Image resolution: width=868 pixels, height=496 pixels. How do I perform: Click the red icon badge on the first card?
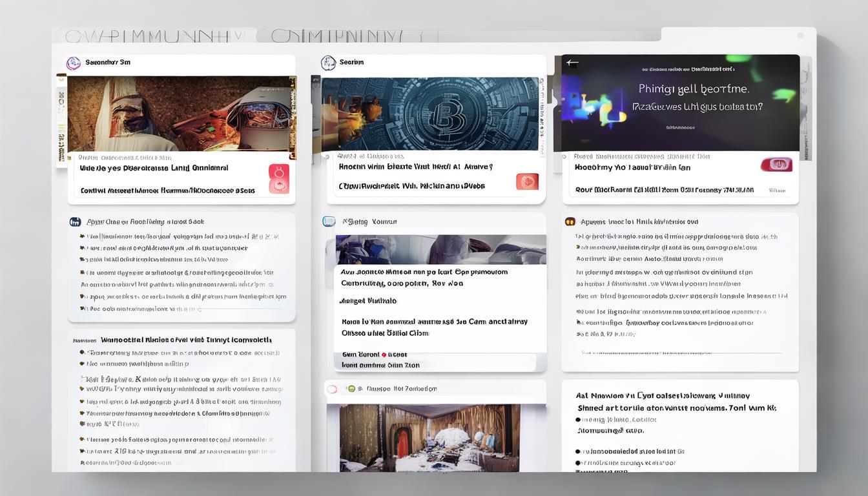(279, 178)
